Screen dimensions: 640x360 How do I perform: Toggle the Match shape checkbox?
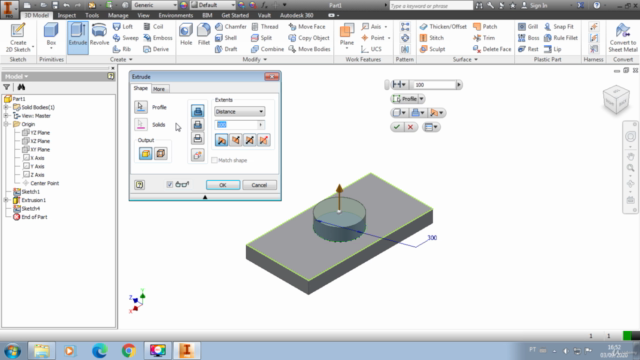point(215,160)
